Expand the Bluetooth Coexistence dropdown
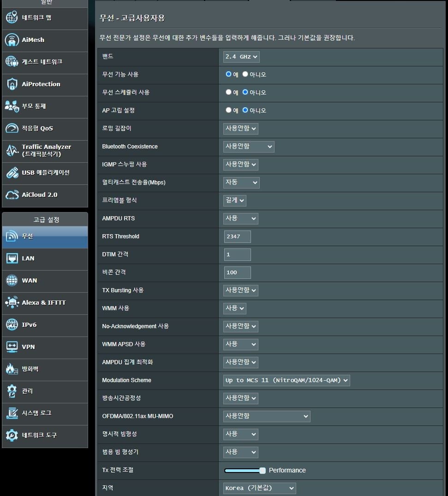 tap(249, 147)
